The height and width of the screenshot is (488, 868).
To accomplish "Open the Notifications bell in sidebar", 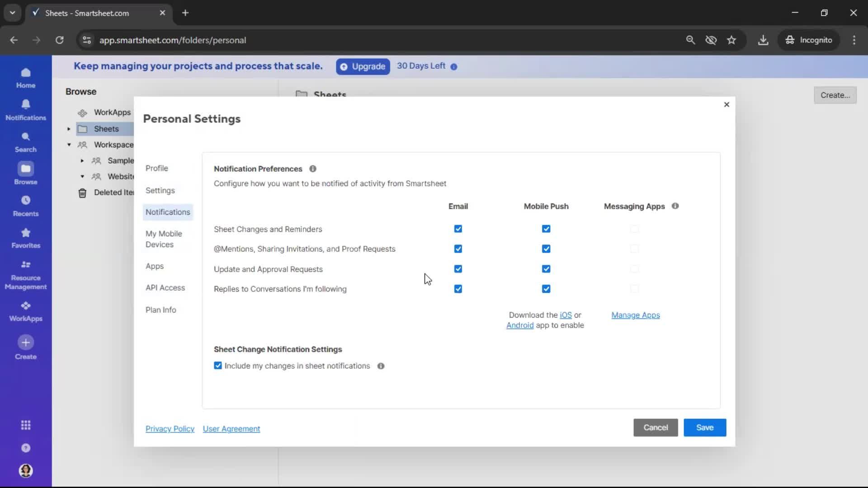I will click(x=26, y=110).
